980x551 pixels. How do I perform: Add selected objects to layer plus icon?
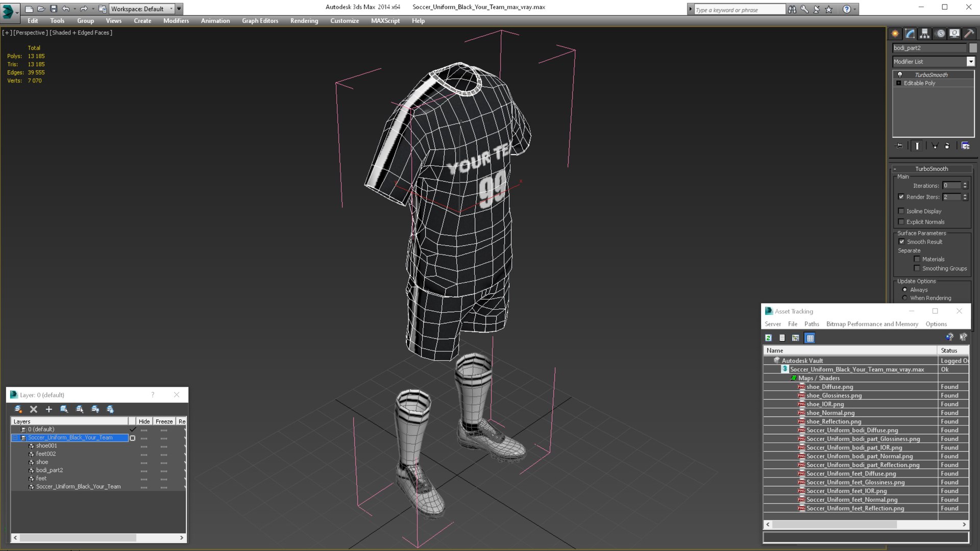click(x=49, y=409)
